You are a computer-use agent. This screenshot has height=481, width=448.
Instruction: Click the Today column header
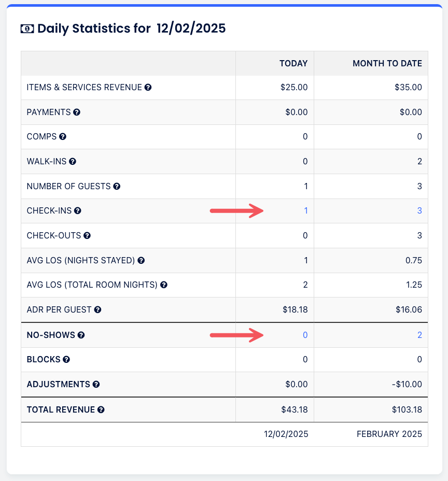point(293,63)
